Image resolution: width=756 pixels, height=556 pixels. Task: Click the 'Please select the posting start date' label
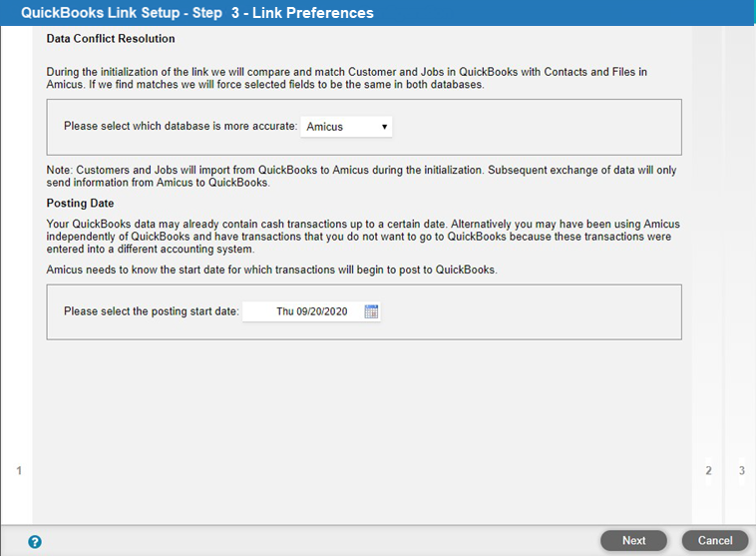pos(151,311)
